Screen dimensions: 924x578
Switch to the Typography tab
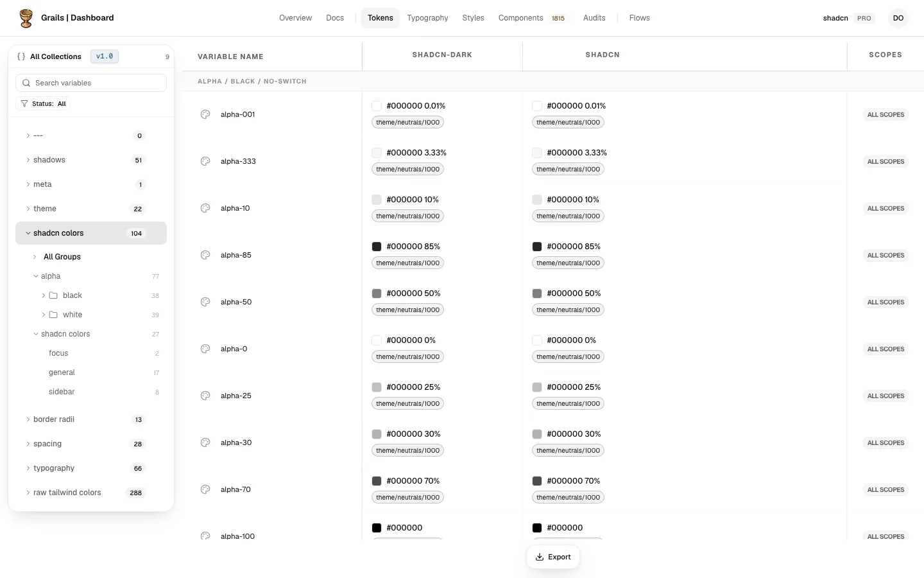[427, 18]
